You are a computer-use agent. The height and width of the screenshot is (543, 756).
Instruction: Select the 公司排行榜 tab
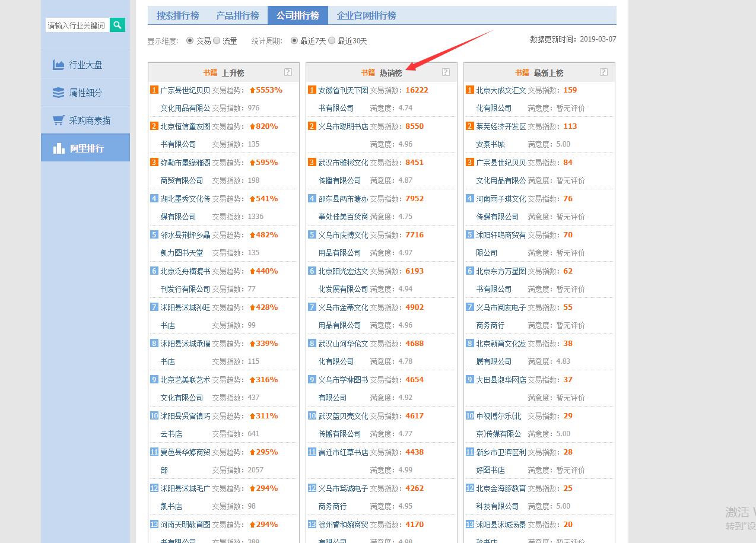tap(297, 15)
